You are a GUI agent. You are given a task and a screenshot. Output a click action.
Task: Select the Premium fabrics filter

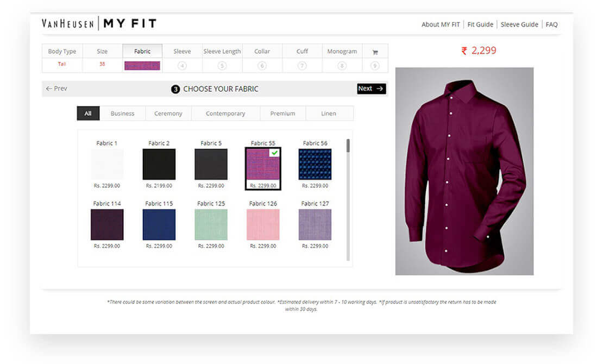283,114
